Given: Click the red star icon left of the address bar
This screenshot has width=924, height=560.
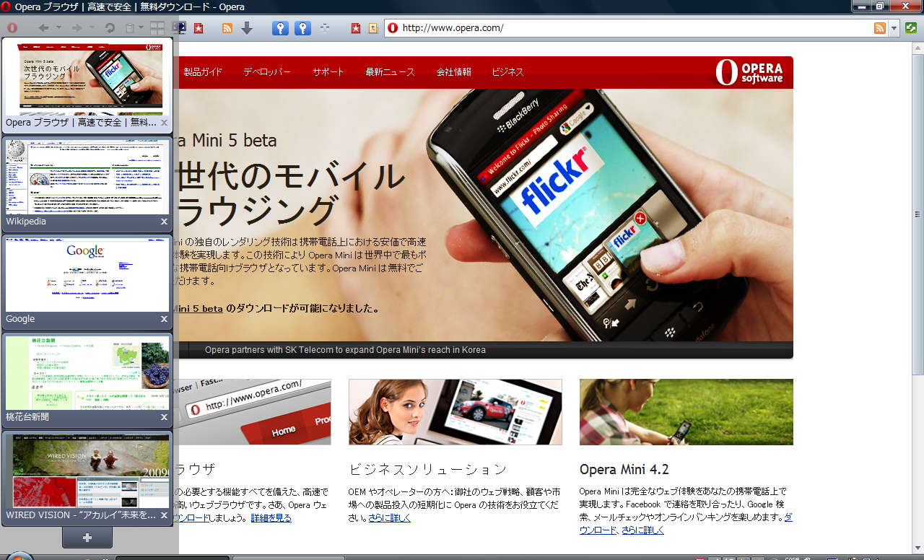Looking at the screenshot, I should click(x=356, y=28).
